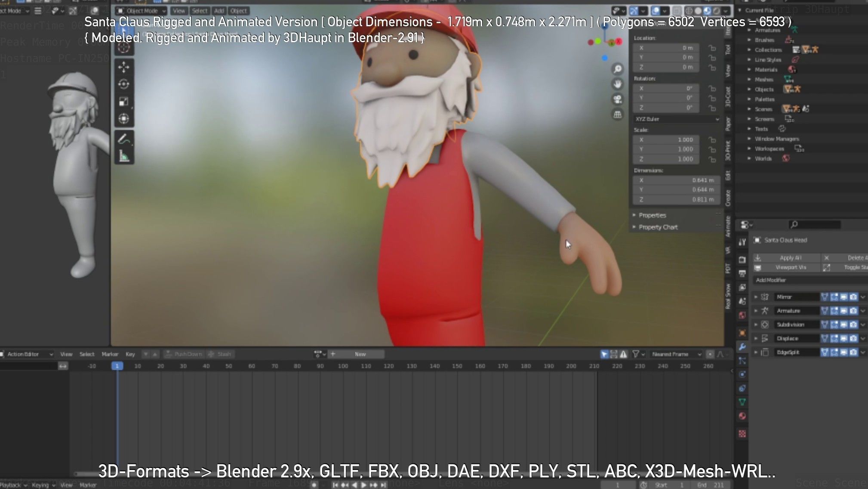
Task: Open the Material properties sphere tab
Action: click(742, 416)
